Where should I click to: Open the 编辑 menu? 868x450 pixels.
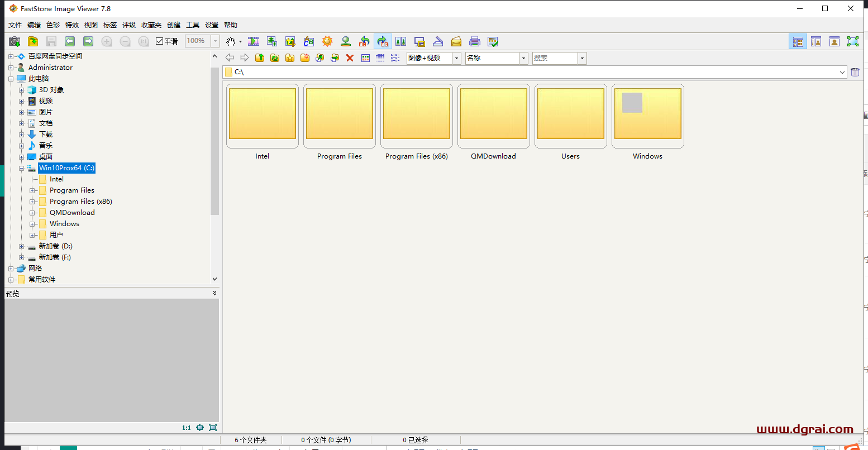(34, 25)
